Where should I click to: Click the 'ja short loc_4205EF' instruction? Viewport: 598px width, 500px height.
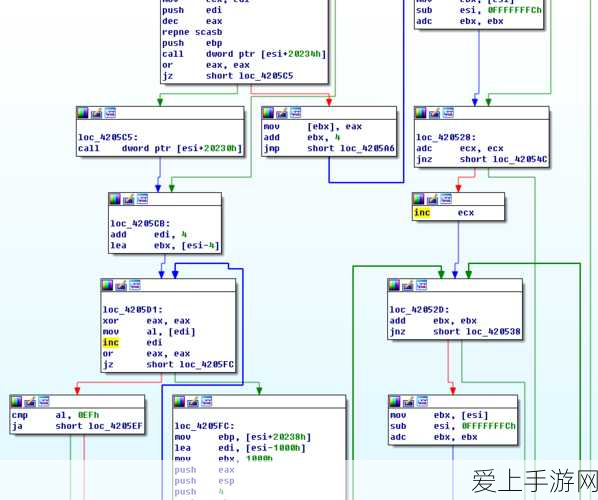pos(77,426)
